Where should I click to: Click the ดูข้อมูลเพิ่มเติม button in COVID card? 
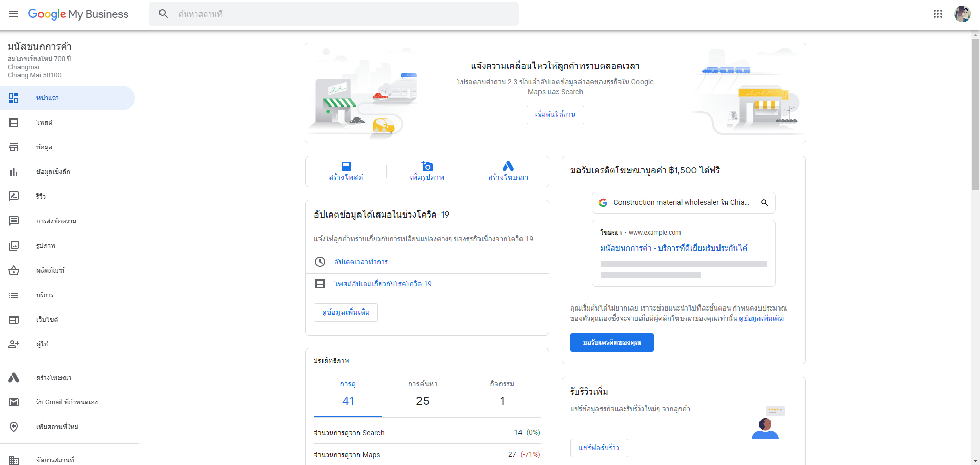[x=346, y=313]
